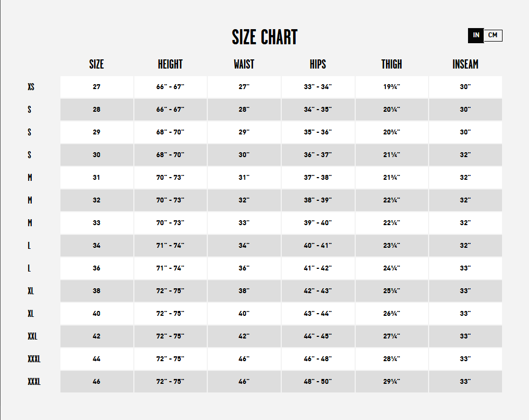
Task: Click size 46 cell in last row
Action: 97,382
